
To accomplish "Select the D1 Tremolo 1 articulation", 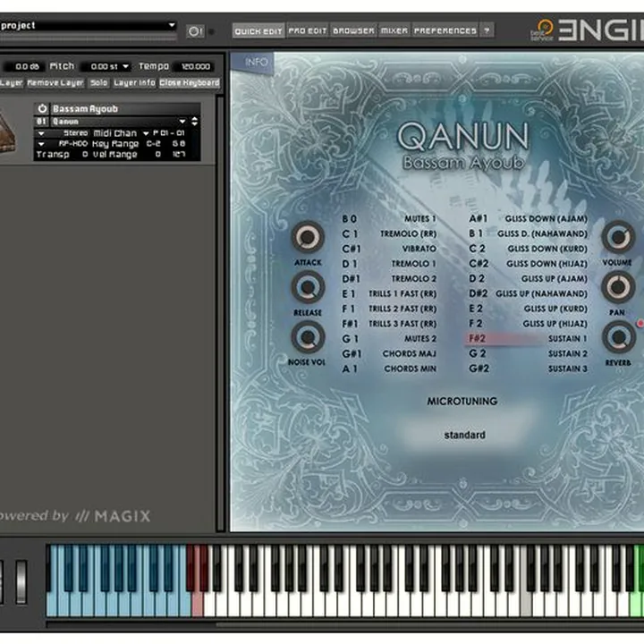I will point(389,264).
